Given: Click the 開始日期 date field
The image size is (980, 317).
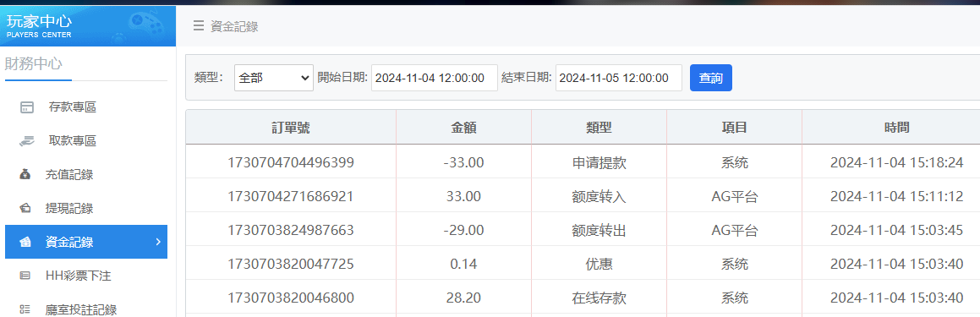Looking at the screenshot, I should pyautogui.click(x=435, y=78).
